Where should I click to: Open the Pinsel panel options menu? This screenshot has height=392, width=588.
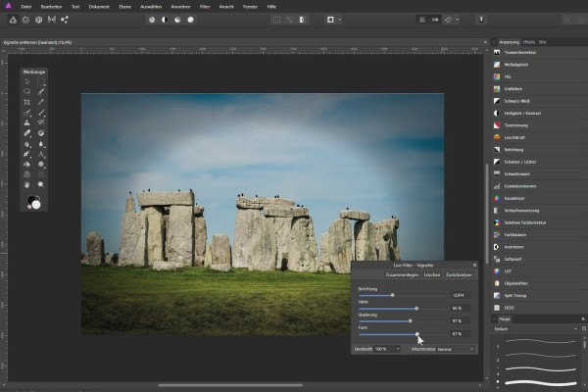[x=583, y=319]
